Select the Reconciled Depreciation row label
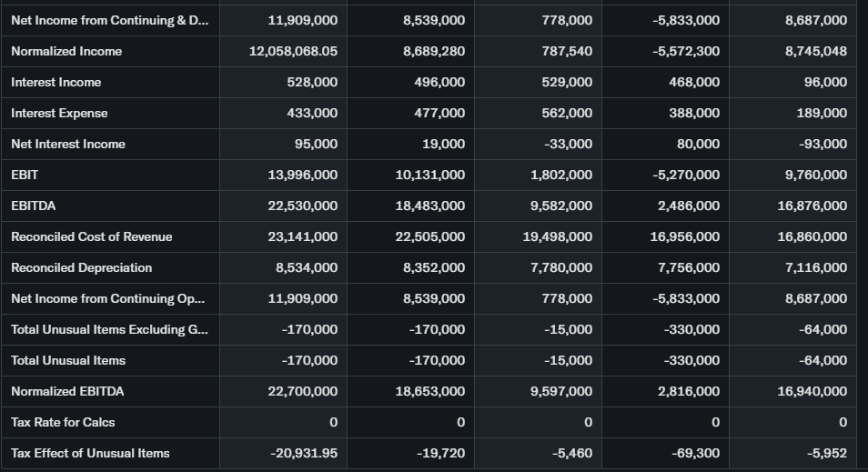The image size is (868, 472). (81, 267)
